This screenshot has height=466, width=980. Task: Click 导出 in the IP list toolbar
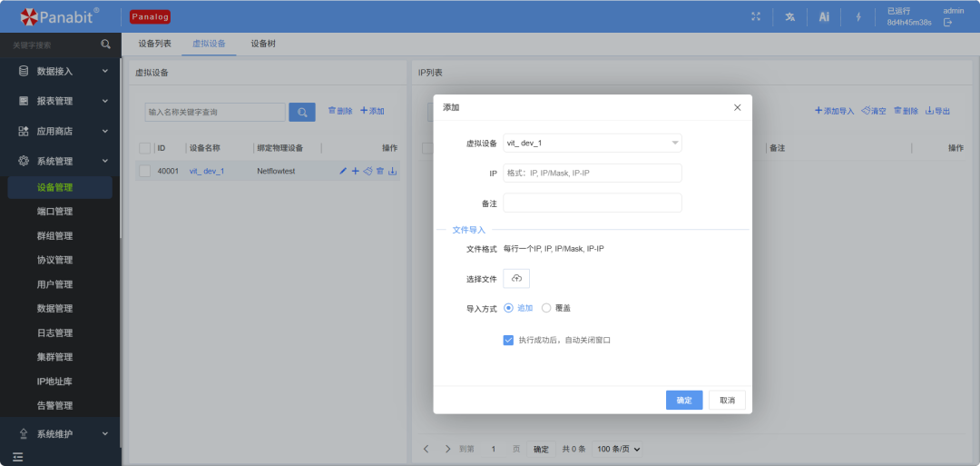[937, 112]
